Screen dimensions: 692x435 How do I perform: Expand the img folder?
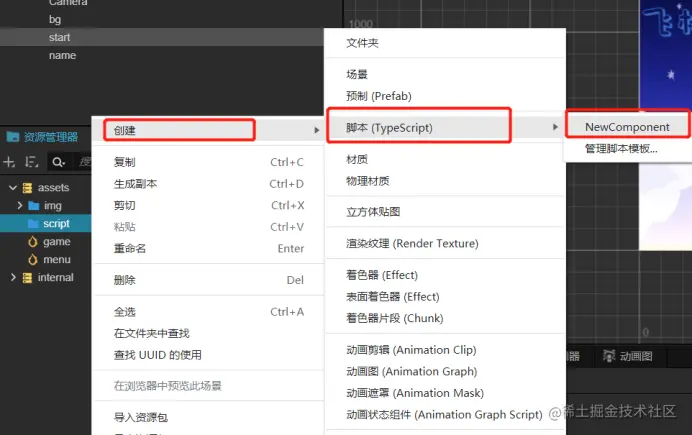click(19, 206)
